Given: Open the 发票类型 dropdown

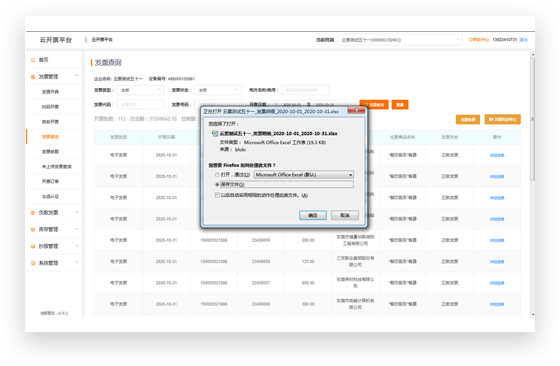Looking at the screenshot, I should coord(140,90).
